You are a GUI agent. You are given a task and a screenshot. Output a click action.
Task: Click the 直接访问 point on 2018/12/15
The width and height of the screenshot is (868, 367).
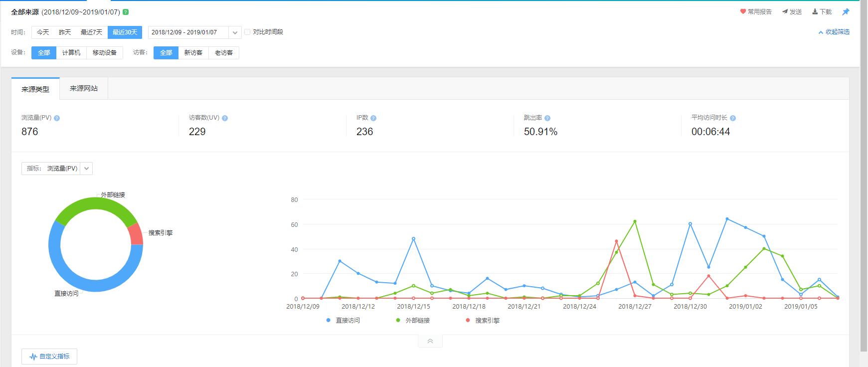413,239
